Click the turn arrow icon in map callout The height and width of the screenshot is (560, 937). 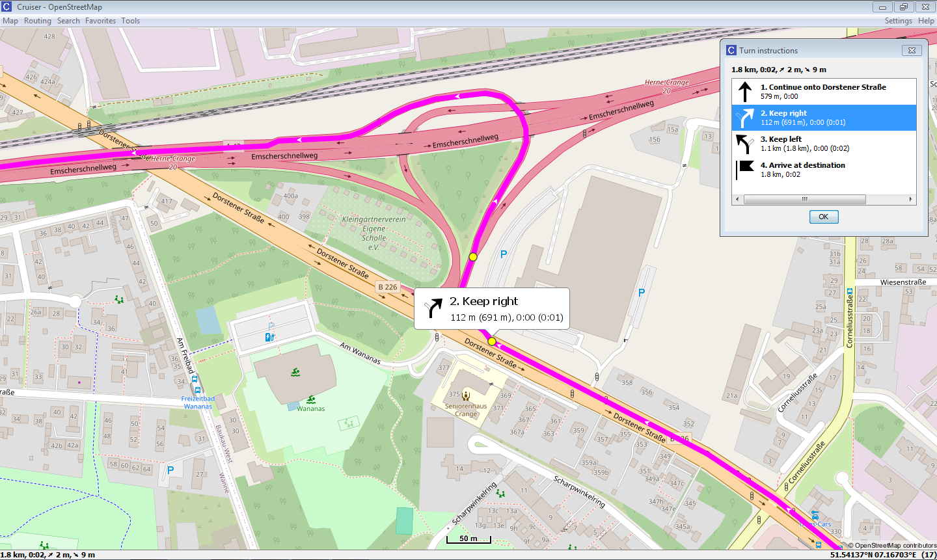tap(433, 308)
